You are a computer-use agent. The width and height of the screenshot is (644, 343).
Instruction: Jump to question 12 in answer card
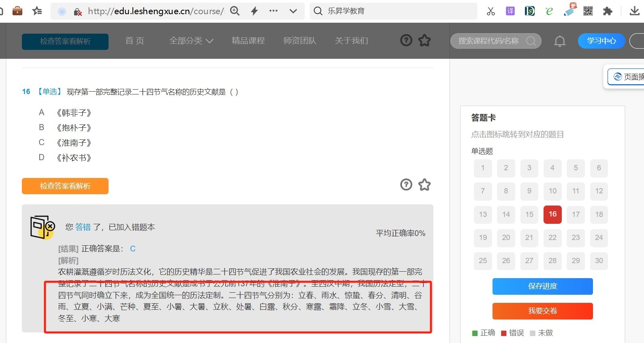[x=599, y=191]
